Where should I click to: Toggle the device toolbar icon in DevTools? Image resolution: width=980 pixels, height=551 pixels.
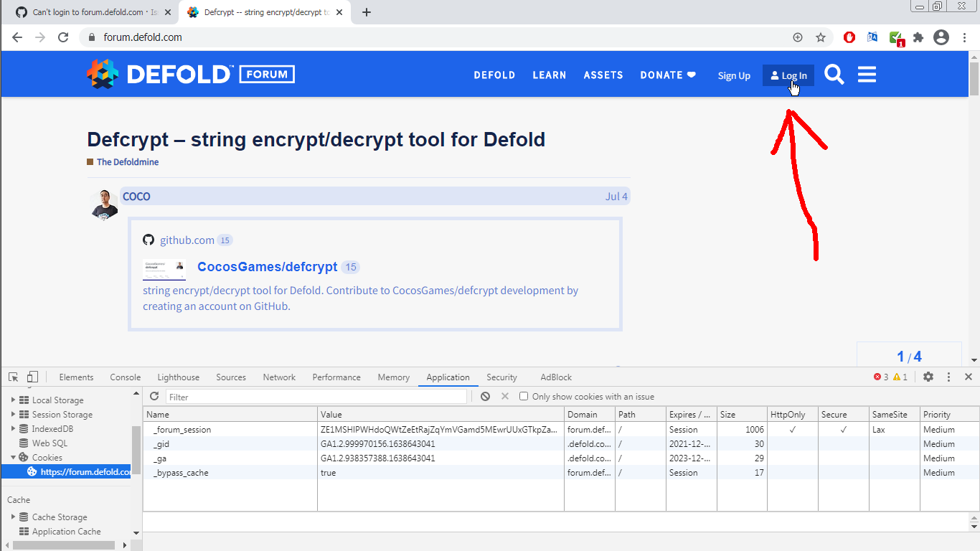pyautogui.click(x=31, y=377)
